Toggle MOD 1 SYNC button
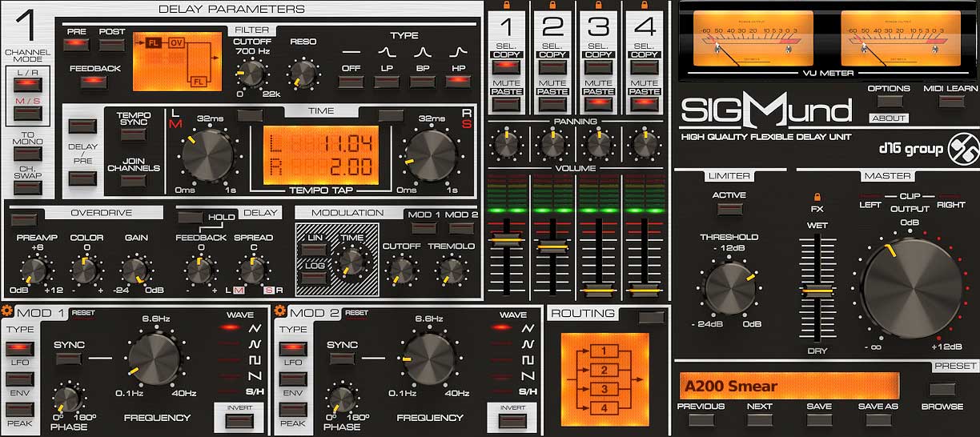The height and width of the screenshot is (437, 980). coord(69,359)
